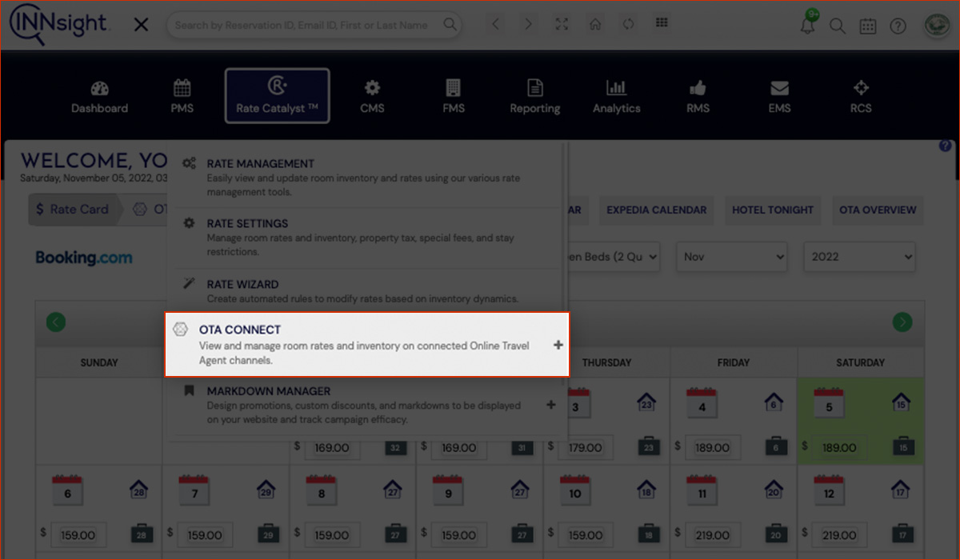Select OTA Connect menu entry
Viewport: 960px width, 560px height.
367,344
